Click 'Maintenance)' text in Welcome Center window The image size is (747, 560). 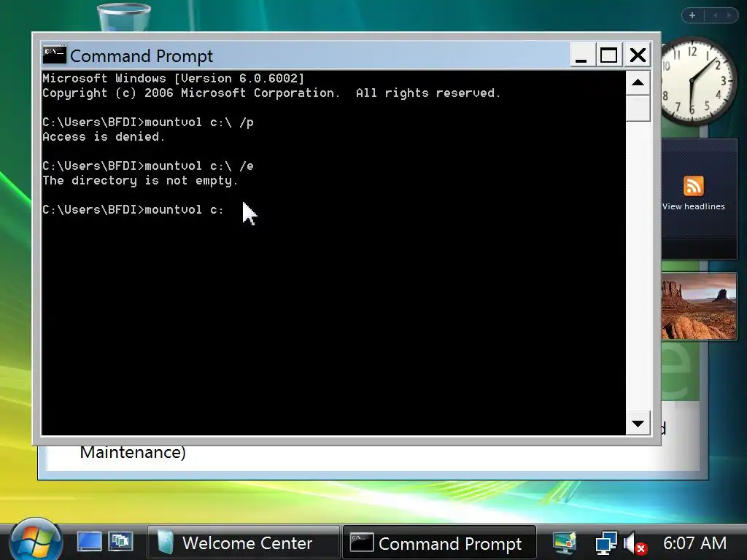pyautogui.click(x=133, y=452)
